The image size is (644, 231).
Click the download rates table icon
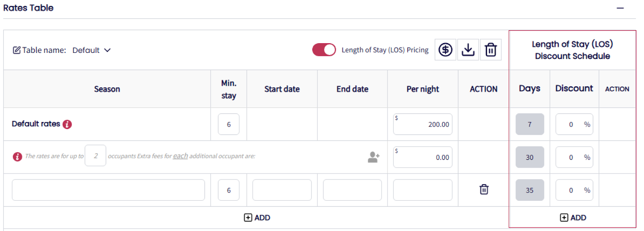pos(468,50)
